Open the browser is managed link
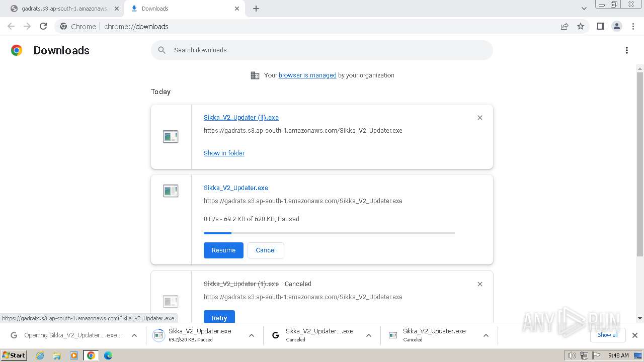 tap(307, 75)
